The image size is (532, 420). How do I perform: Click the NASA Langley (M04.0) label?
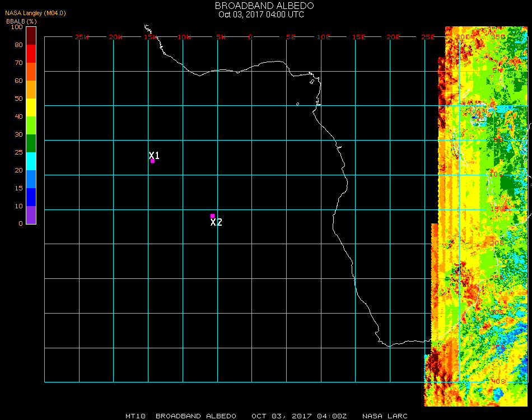35,13
